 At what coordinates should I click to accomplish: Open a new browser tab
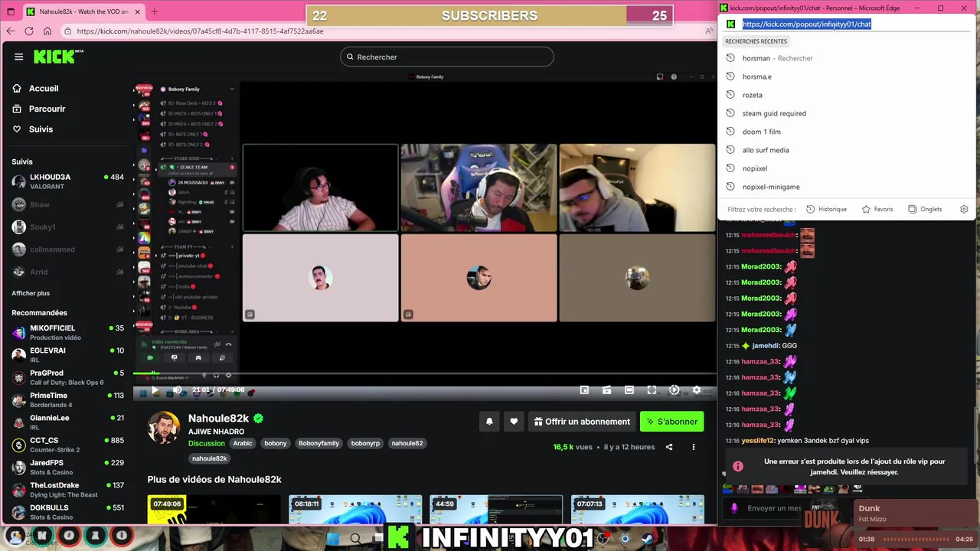click(x=154, y=11)
